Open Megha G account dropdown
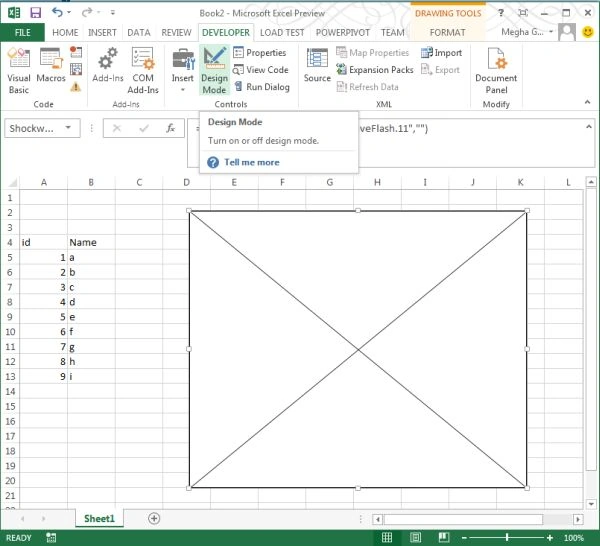The image size is (600, 546). [x=527, y=32]
